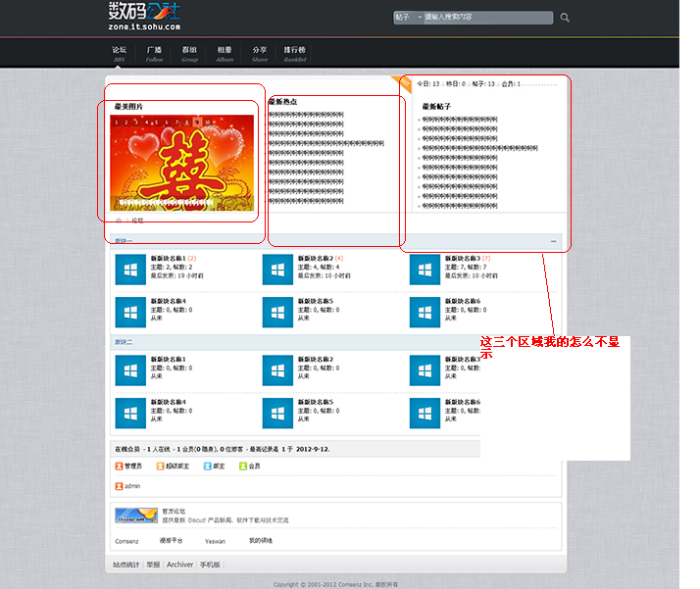Open the admin user profile link

click(x=132, y=486)
